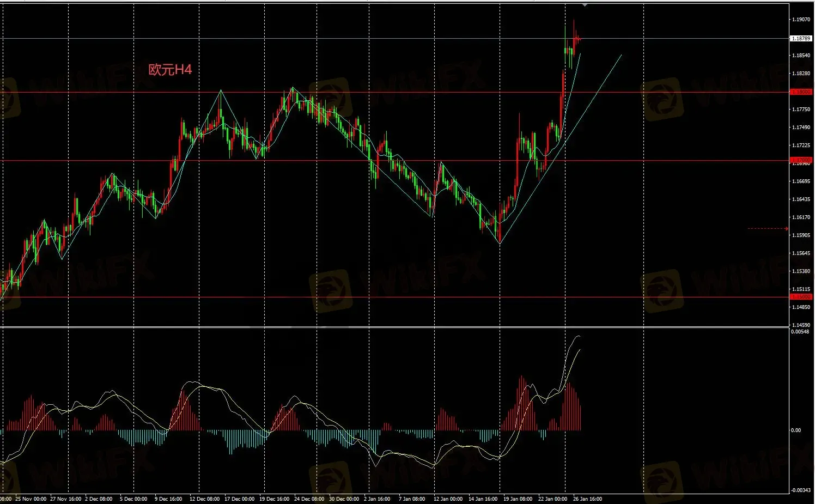Click price axis label 1.18280
Image resolution: width=815 pixels, height=504 pixels.
click(x=801, y=74)
